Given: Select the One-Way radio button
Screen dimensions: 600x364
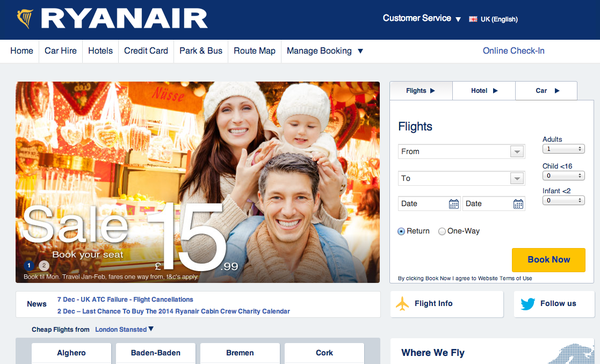Looking at the screenshot, I should 442,231.
